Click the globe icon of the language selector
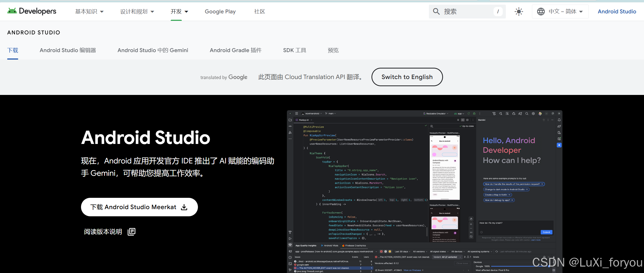The image size is (644, 273). pyautogui.click(x=541, y=12)
